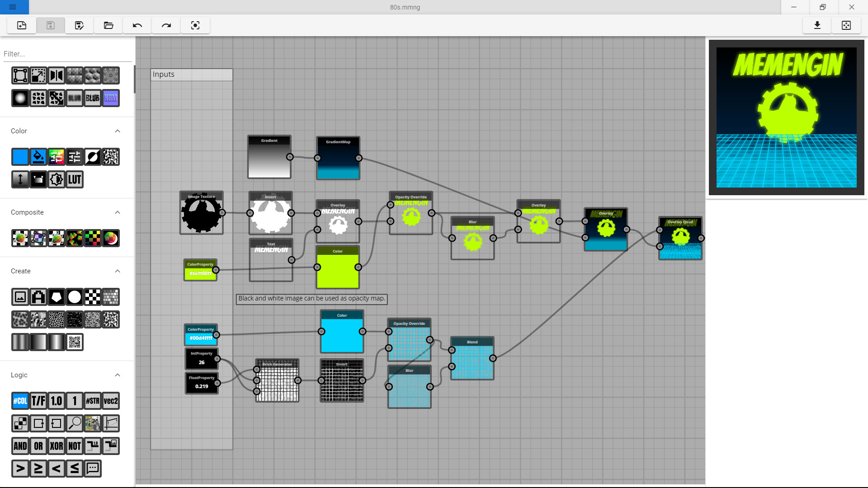Select the #COL color property node

[20, 401]
